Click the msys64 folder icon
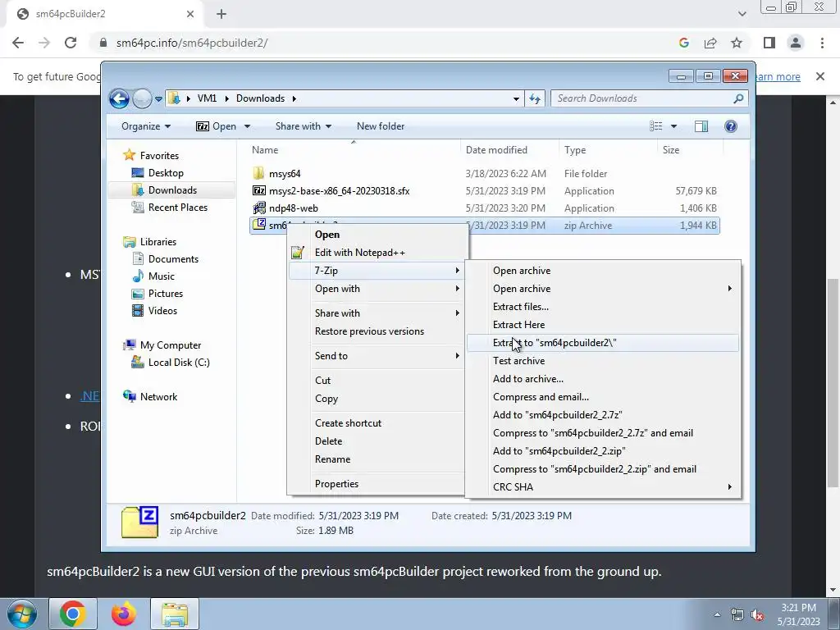The image size is (840, 630). 258,174
